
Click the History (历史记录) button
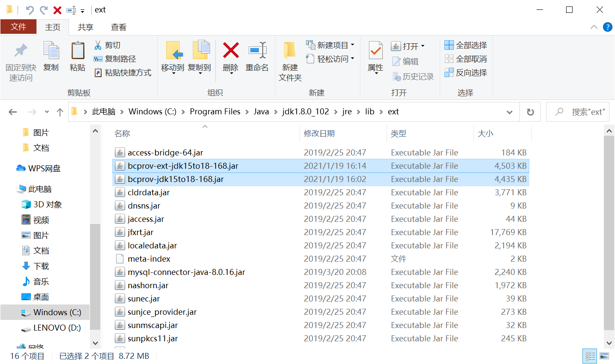[413, 77]
